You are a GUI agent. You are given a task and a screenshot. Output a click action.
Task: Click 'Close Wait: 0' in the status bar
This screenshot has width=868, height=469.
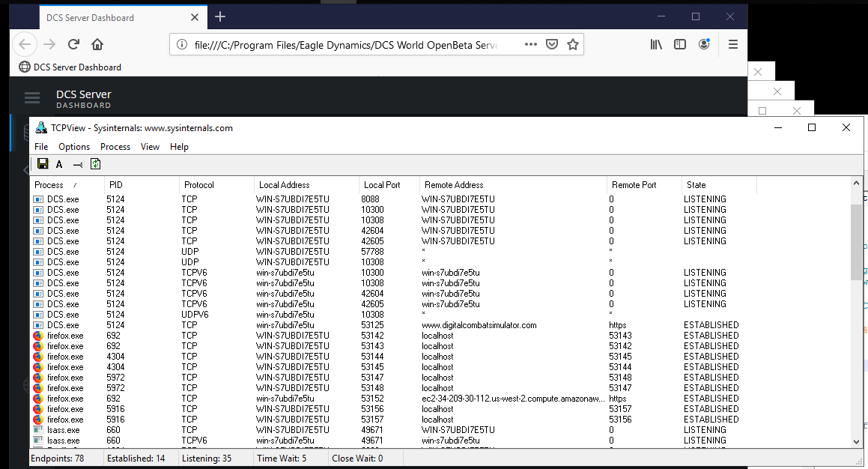357,459
